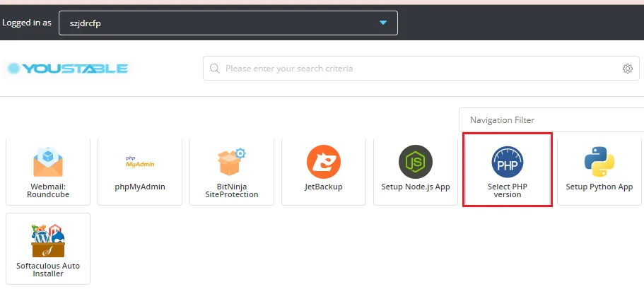Click the 'BitNinja SiteProtection' label

click(232, 191)
